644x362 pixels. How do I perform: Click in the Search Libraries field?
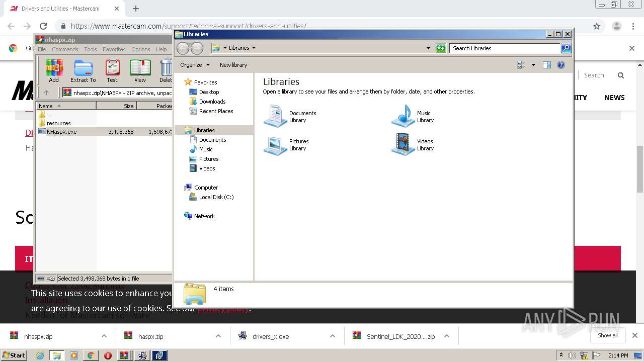click(x=505, y=48)
